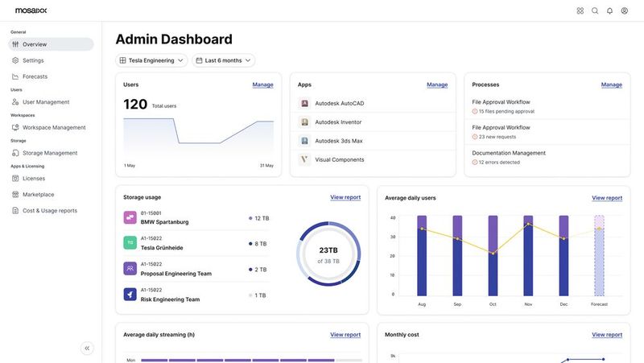This screenshot has width=644, height=363.
Task: Collapse the sidebar with double-chevron button
Action: (x=87, y=349)
